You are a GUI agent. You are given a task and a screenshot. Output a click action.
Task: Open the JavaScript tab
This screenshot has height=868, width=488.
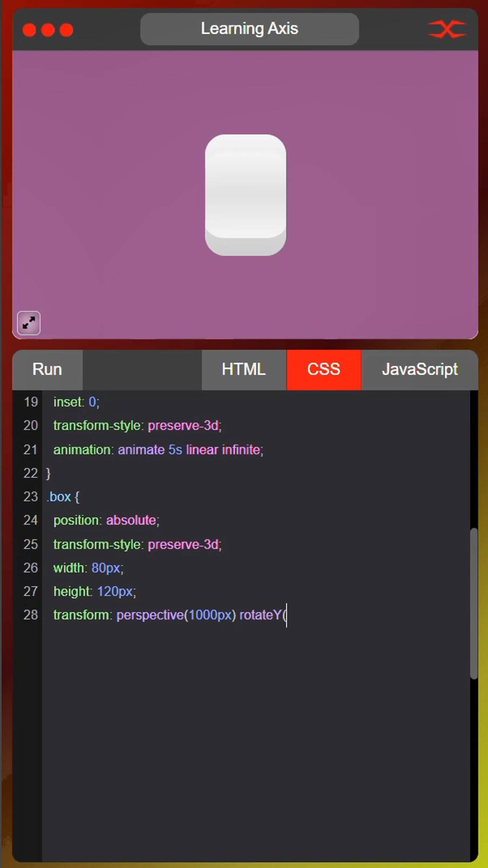420,370
